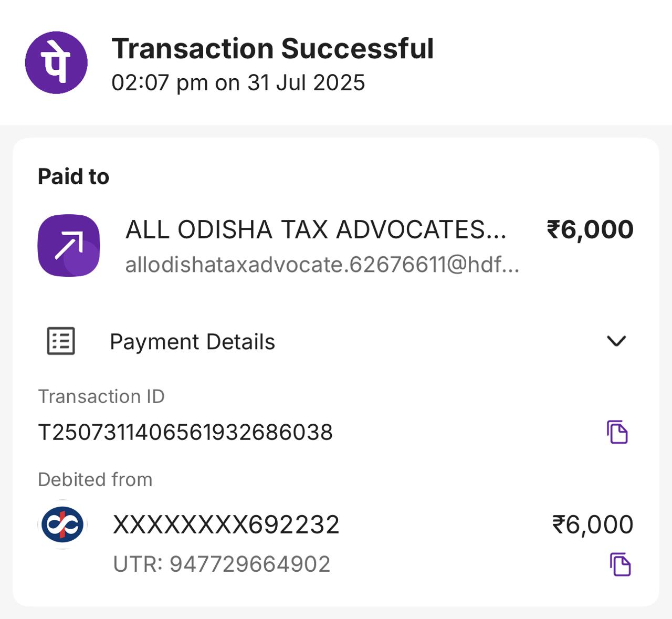The width and height of the screenshot is (672, 619).
Task: Open the ALL ODISHA TAX ADVOCATES payee name
Action: (x=316, y=230)
